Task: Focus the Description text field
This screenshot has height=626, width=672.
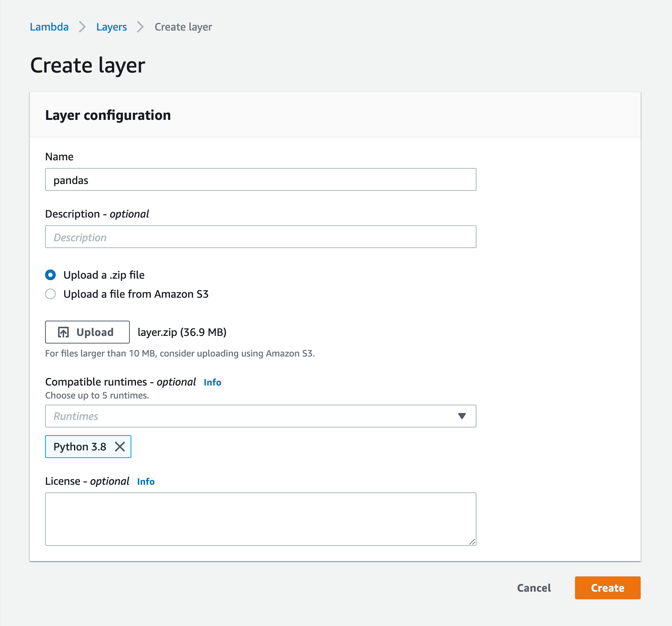Action: (261, 237)
